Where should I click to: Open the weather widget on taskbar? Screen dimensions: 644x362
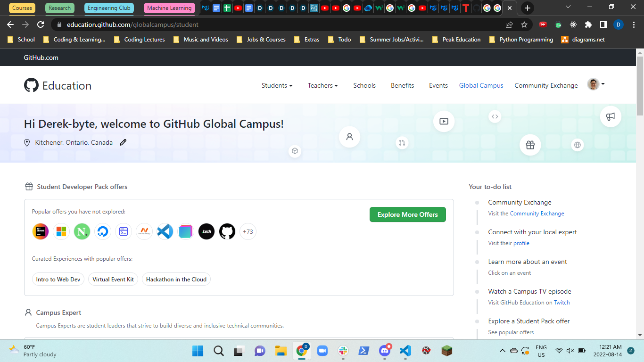pos(33,351)
